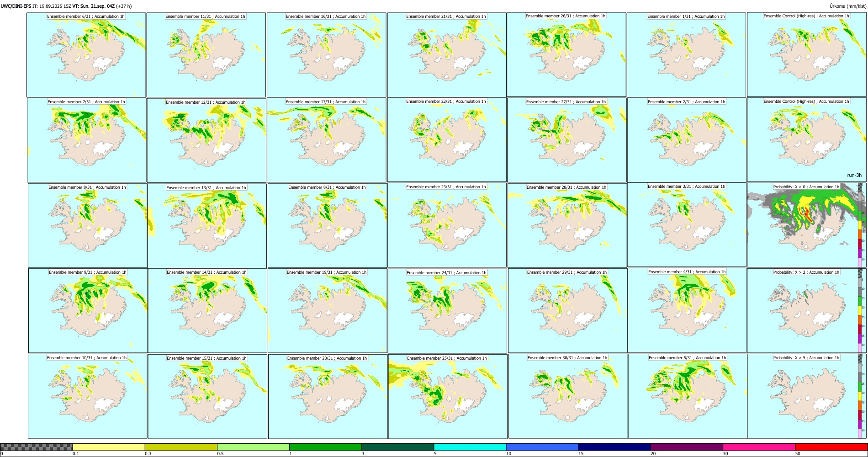The image size is (868, 457).
Task: View the Ensemble member 16/31 map
Action: (x=327, y=55)
